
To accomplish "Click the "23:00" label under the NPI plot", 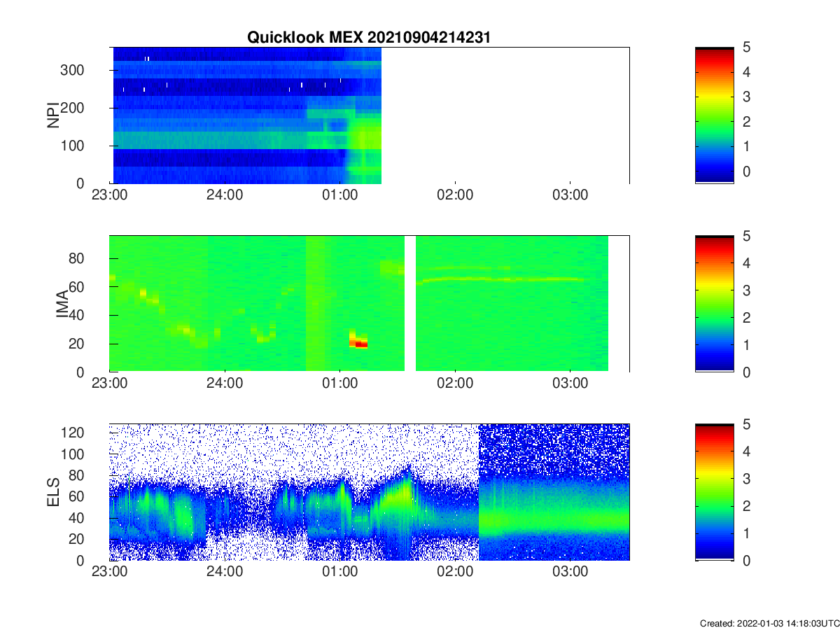I will click(x=110, y=195).
